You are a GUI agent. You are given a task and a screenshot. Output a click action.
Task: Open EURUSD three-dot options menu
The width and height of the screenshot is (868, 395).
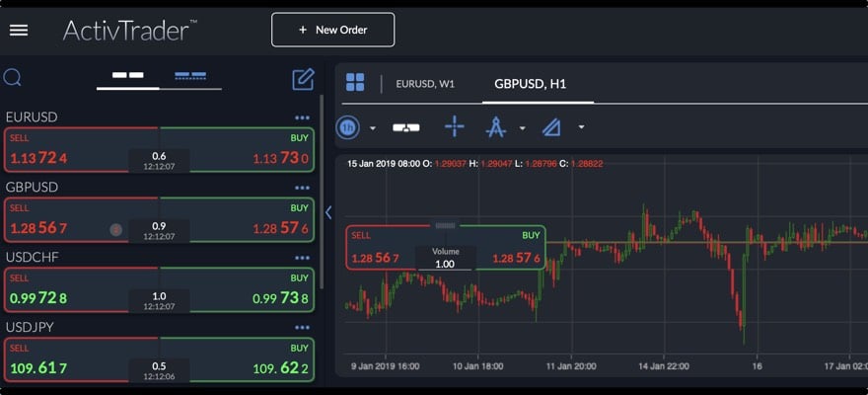click(x=302, y=118)
